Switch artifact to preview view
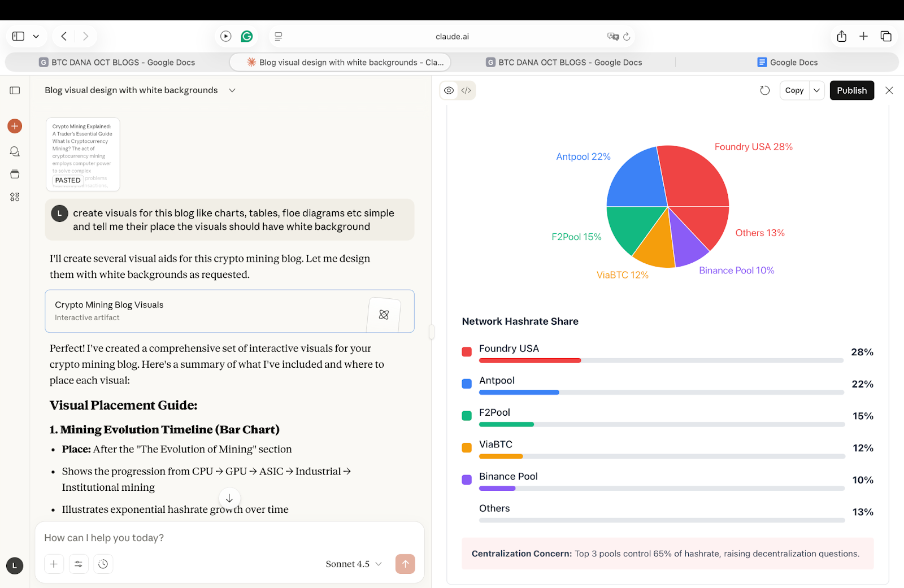This screenshot has width=904, height=588. [449, 90]
